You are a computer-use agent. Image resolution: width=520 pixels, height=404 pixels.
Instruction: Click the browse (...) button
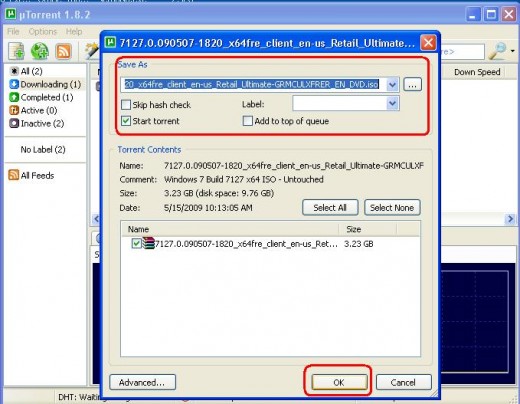pyautogui.click(x=412, y=85)
